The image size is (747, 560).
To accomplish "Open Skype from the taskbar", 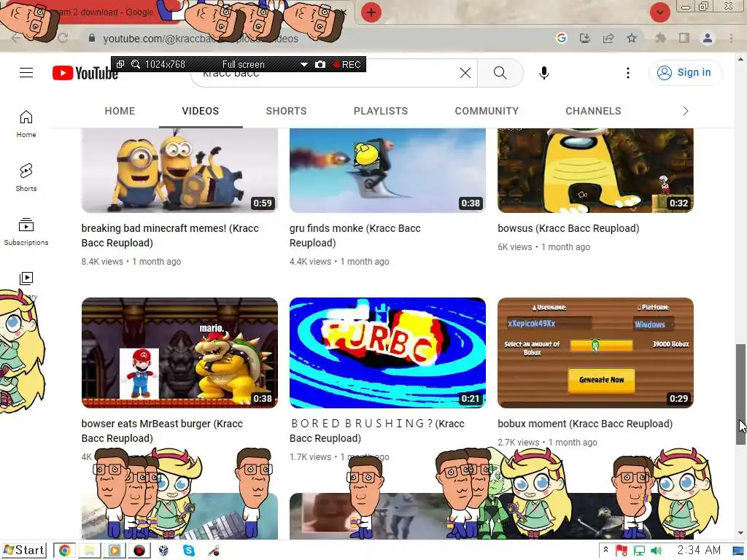I will tap(189, 551).
